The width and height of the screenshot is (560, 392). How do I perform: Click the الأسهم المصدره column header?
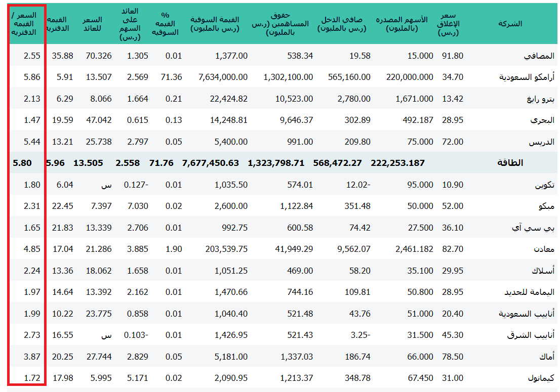click(x=402, y=24)
